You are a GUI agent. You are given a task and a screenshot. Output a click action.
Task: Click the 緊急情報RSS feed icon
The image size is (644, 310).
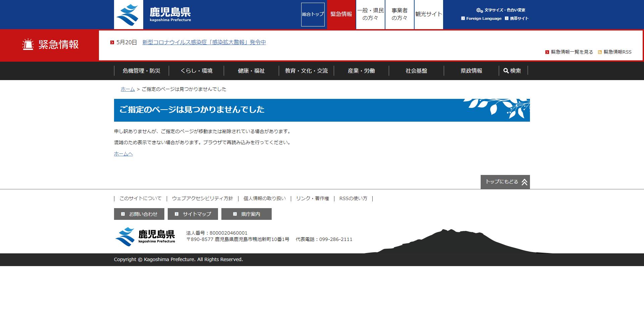click(600, 52)
